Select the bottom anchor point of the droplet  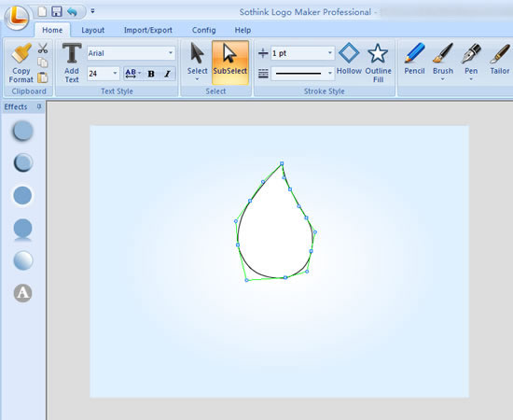(x=285, y=277)
